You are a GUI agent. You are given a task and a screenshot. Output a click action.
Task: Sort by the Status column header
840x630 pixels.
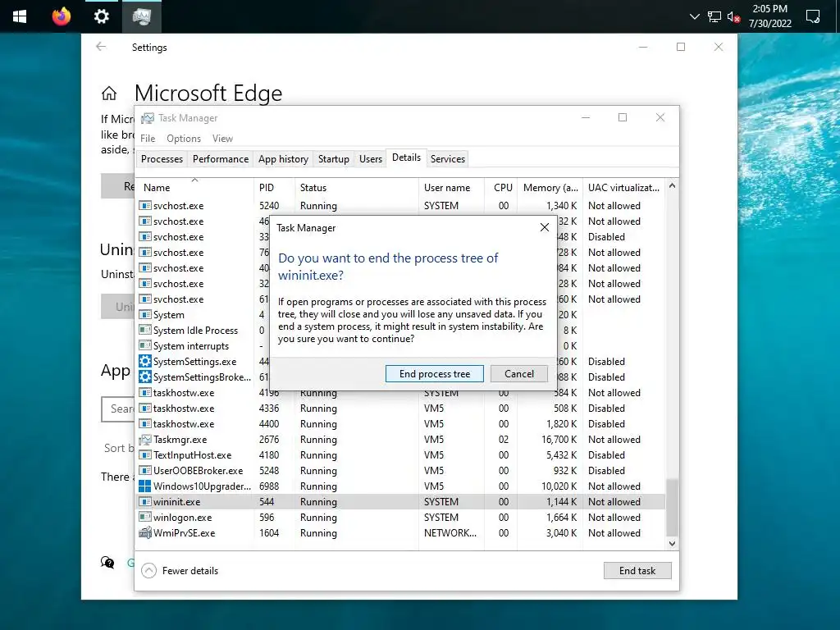pos(356,187)
